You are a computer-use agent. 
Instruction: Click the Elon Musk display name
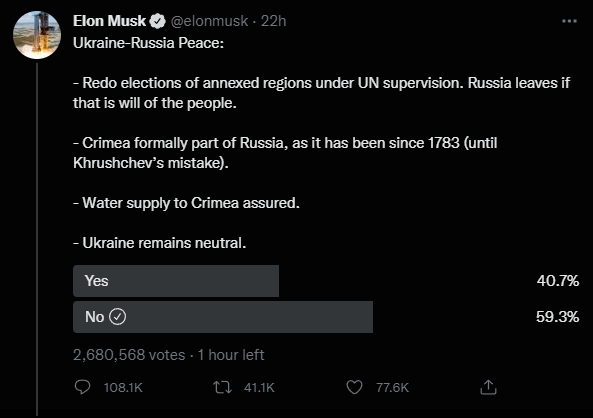(x=109, y=21)
